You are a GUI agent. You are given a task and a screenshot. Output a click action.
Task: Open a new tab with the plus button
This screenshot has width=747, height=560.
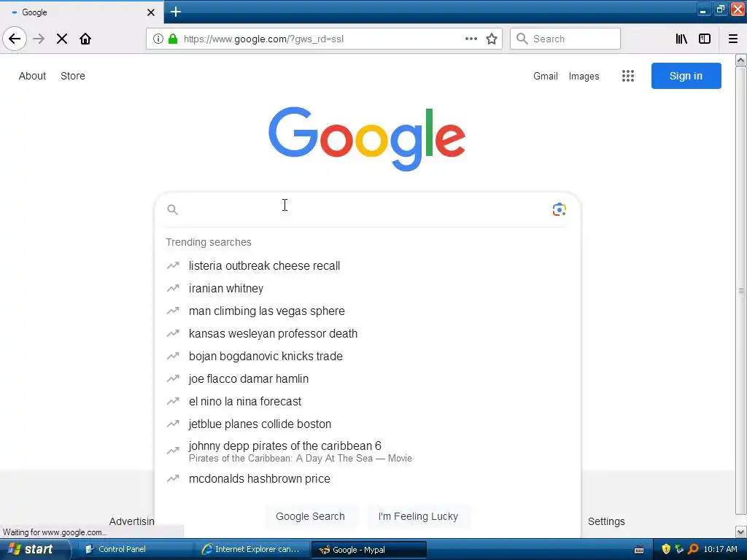175,12
